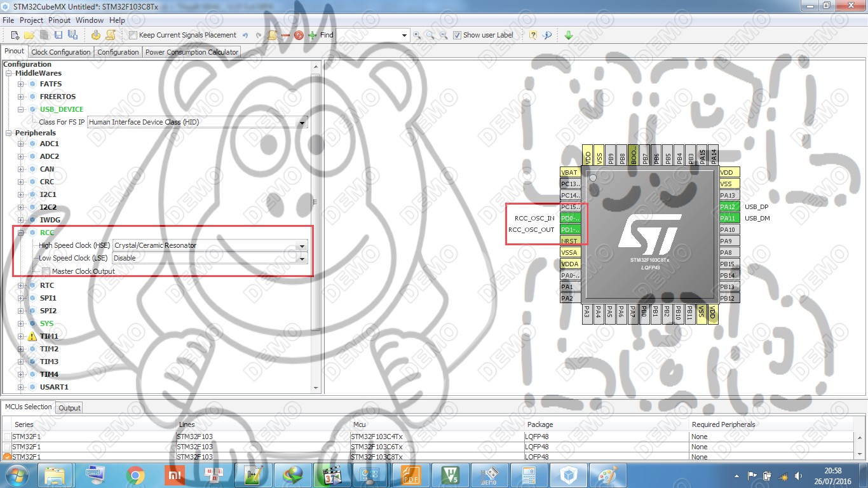The width and height of the screenshot is (868, 488).
Task: Open help with the question mark icon
Action: (532, 35)
